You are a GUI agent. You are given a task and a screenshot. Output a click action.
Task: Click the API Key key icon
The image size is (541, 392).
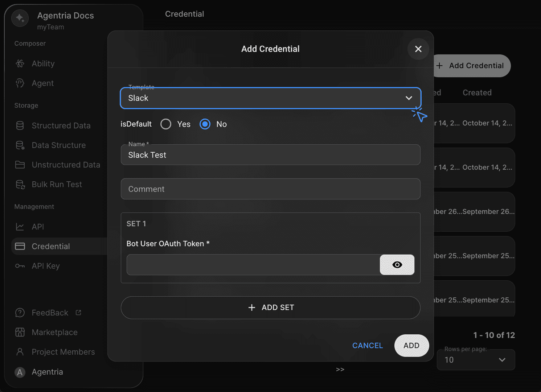(20, 266)
